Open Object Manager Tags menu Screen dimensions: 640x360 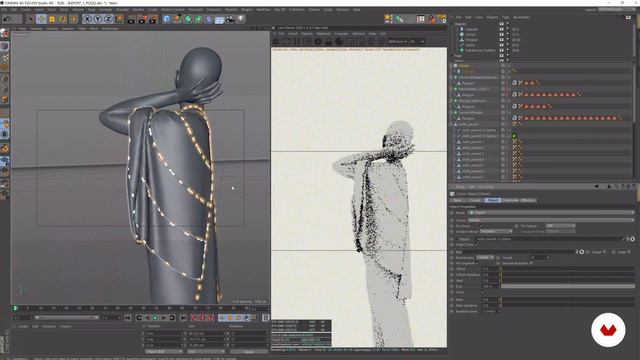[x=505, y=18]
